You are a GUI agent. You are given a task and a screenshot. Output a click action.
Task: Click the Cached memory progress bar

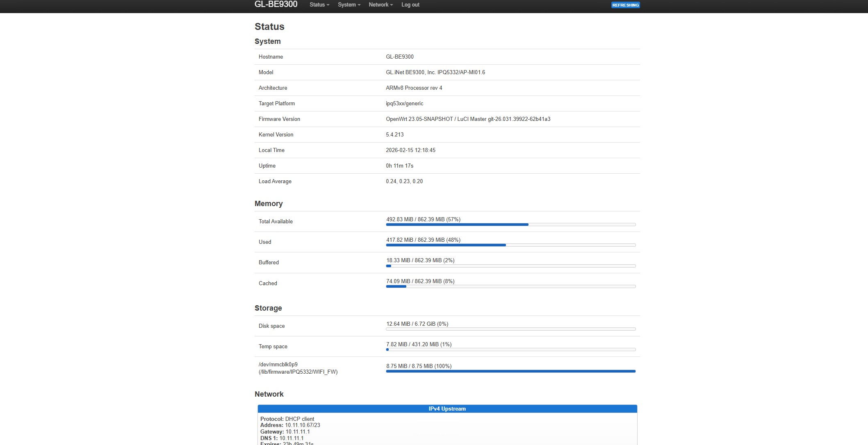click(510, 286)
